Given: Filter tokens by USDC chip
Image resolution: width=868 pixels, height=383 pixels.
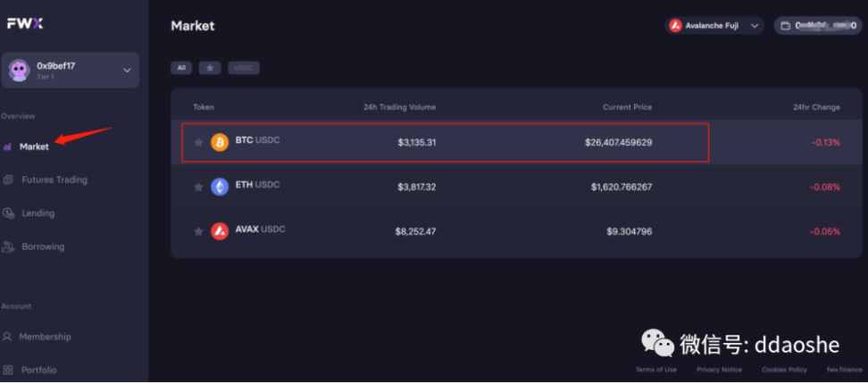Looking at the screenshot, I should (x=243, y=68).
